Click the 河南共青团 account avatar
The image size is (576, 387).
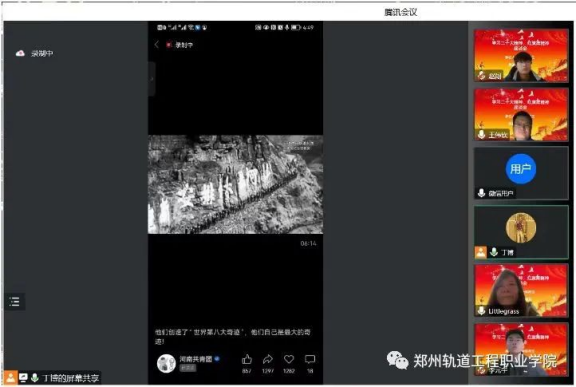tap(166, 363)
